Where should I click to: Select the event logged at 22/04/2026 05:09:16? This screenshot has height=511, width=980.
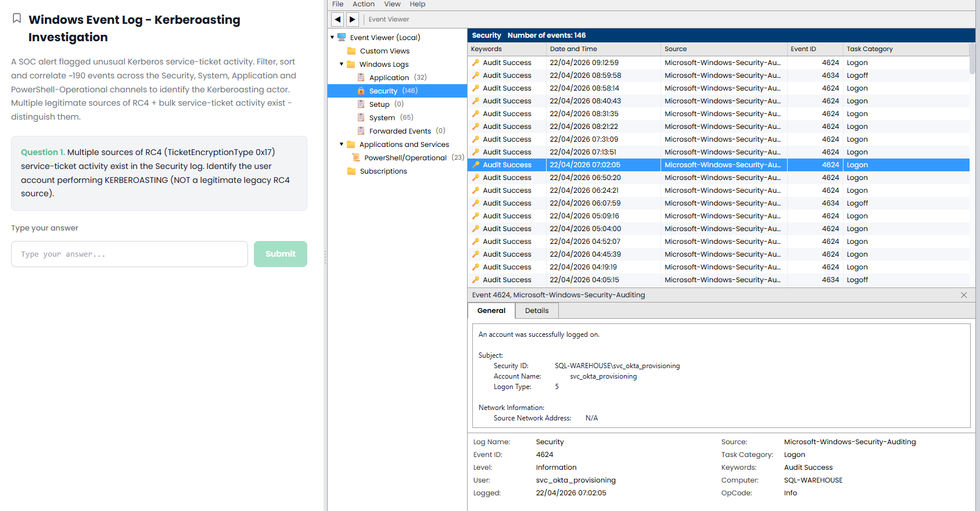coord(719,216)
